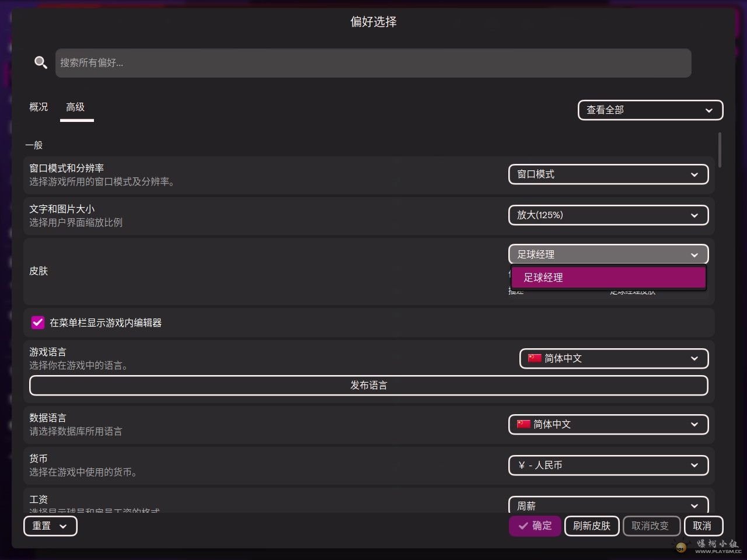Select the 高级 tab
The width and height of the screenshot is (747, 560).
coord(75,107)
